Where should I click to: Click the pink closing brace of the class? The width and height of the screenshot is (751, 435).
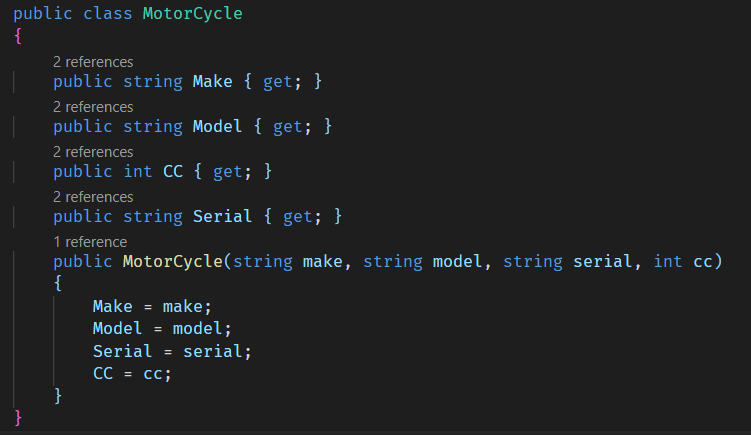pos(18,417)
